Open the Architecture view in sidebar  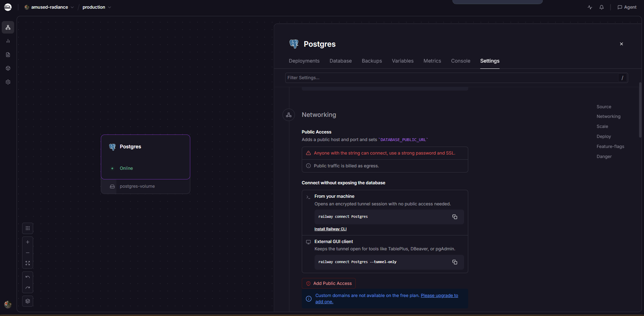coord(8,27)
